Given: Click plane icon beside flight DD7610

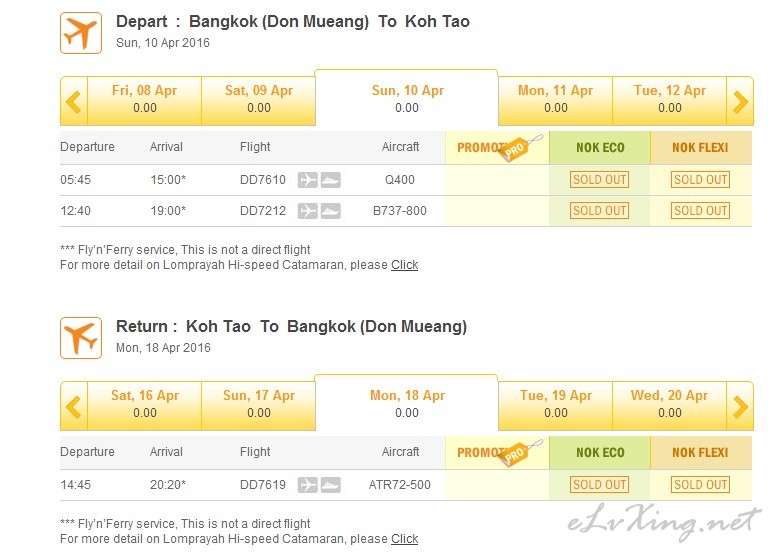Looking at the screenshot, I should (308, 180).
